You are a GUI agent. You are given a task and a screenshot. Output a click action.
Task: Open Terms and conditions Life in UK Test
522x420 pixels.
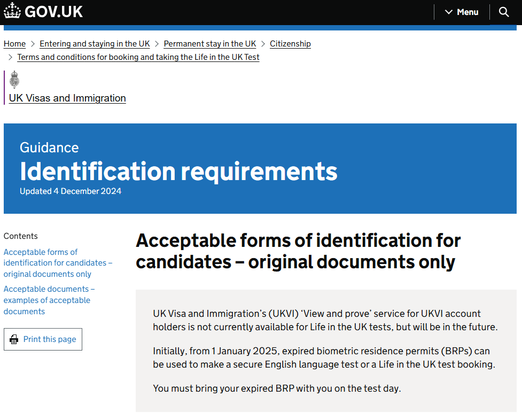tap(138, 57)
